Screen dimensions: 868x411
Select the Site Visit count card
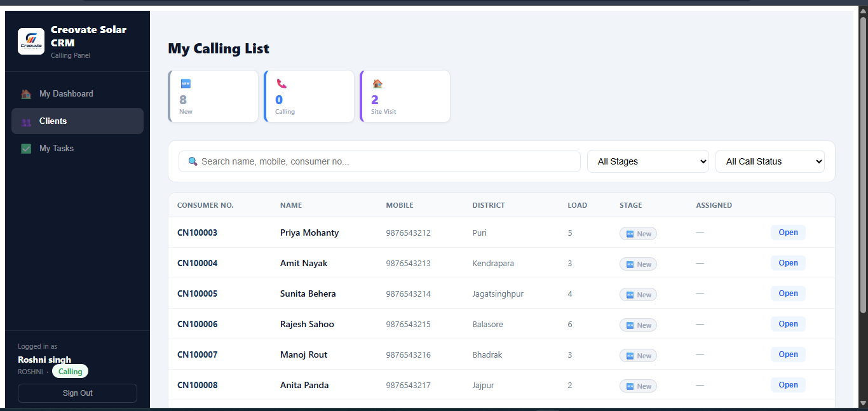coord(405,96)
